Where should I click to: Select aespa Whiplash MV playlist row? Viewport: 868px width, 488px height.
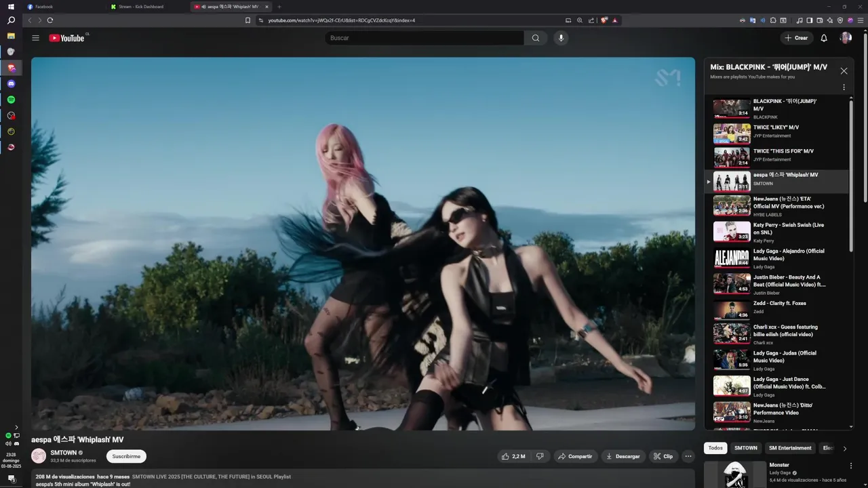pyautogui.click(x=776, y=181)
